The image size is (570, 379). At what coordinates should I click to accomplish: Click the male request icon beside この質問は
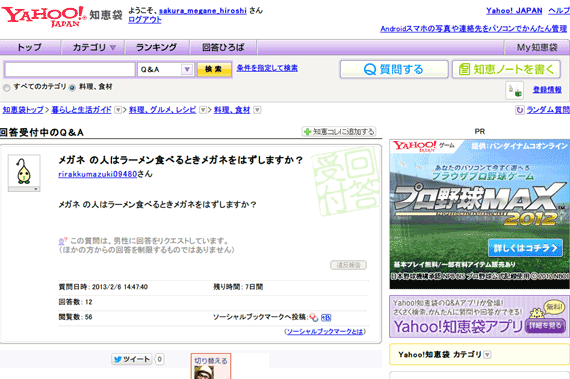tap(63, 241)
